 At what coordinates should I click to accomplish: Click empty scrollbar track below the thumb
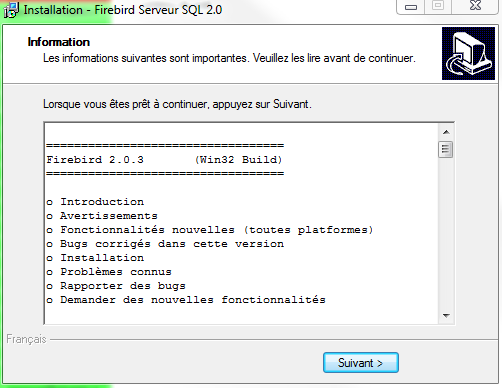coord(446,233)
